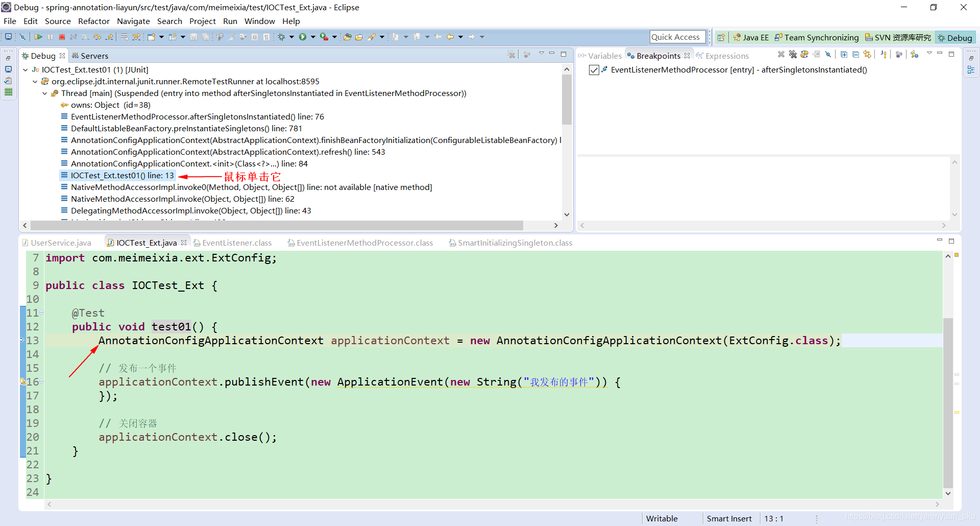Switch to the Java EE perspective
The height and width of the screenshot is (526, 980).
tap(751, 37)
